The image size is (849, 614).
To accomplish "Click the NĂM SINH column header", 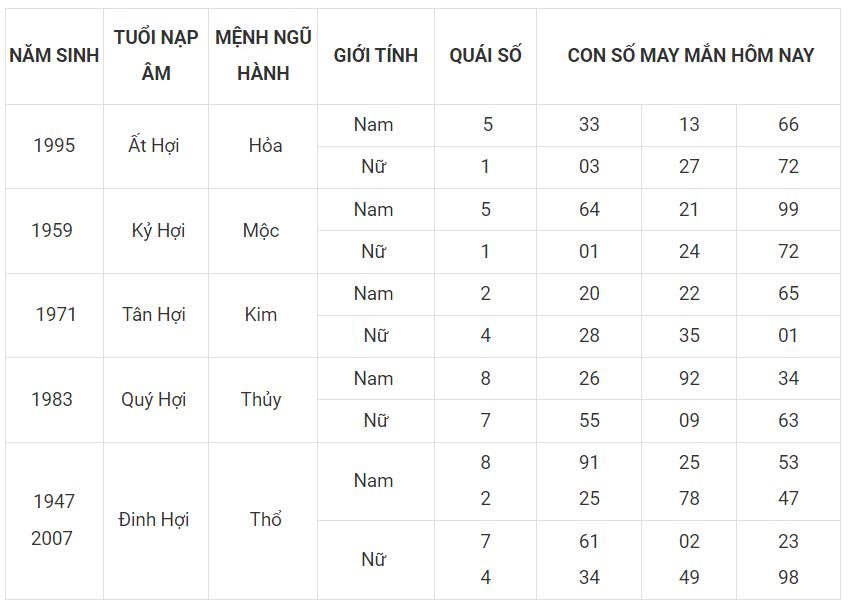I will (x=54, y=56).
